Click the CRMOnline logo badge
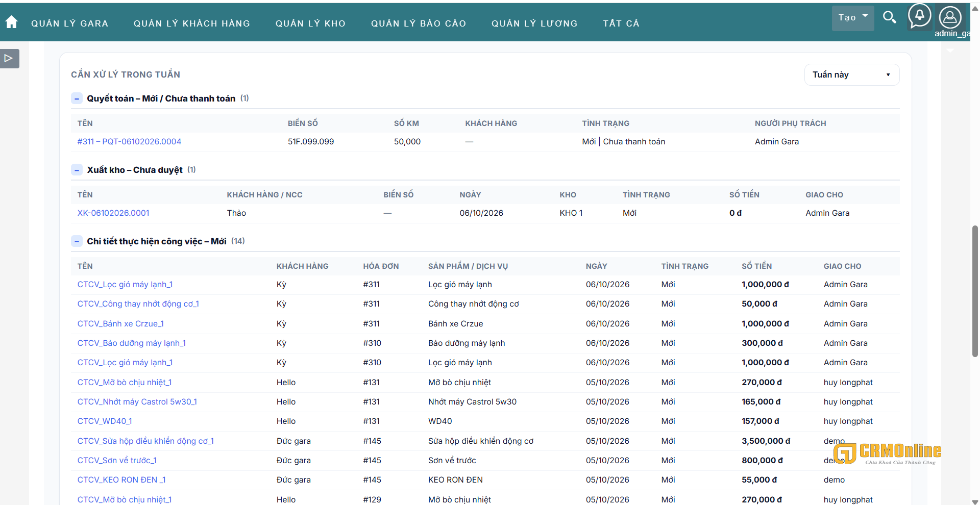Image resolution: width=980 pixels, height=505 pixels. click(888, 453)
